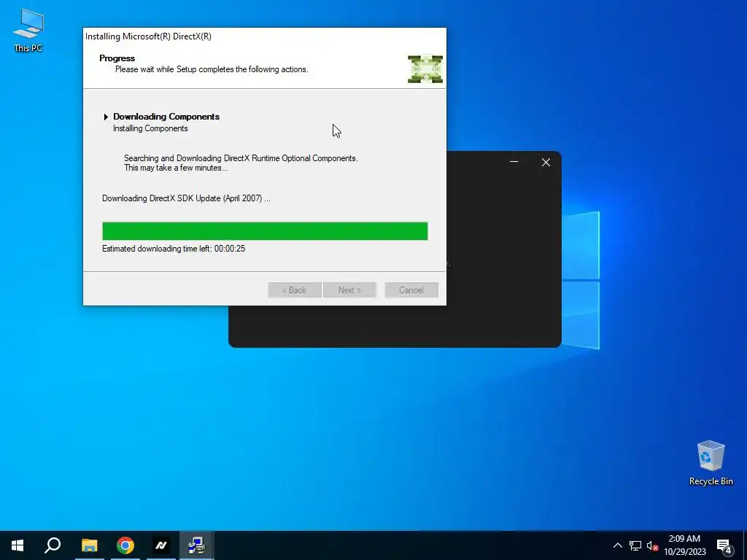Minimize the dark window behind the installer

point(514,162)
